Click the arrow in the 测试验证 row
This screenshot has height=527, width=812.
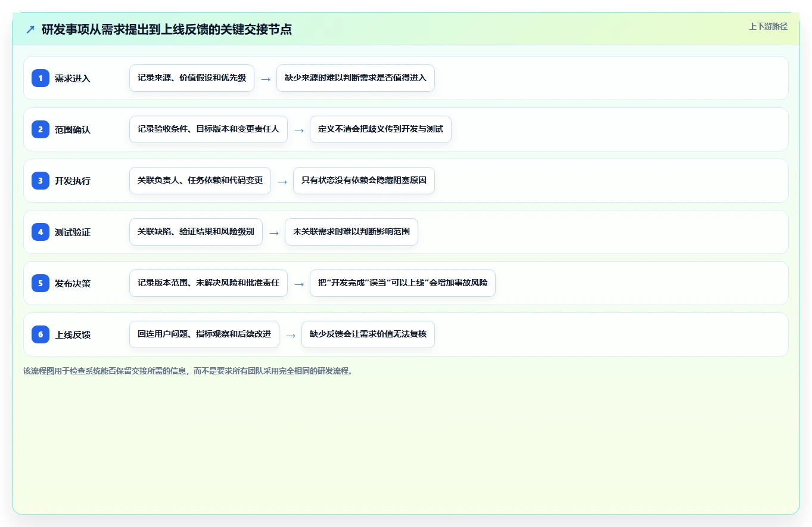pos(274,232)
